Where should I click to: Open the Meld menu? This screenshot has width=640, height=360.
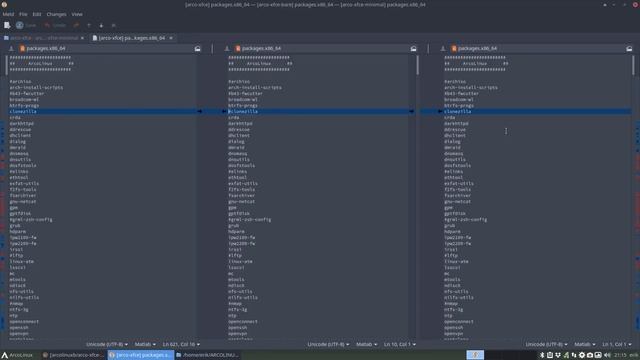pyautogui.click(x=8, y=14)
